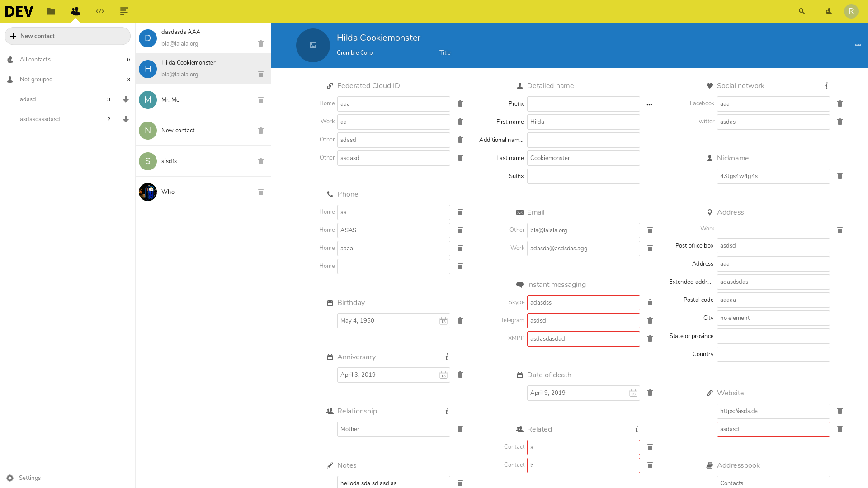Open the contact actions three-dot menu
Viewport: 868px width, 488px height.
(x=858, y=45)
